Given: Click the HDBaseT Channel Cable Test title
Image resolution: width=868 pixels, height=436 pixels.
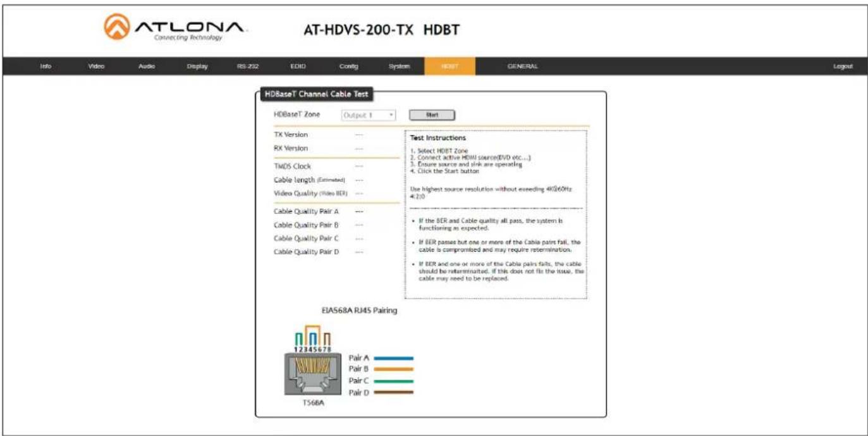Looking at the screenshot, I should tap(315, 94).
